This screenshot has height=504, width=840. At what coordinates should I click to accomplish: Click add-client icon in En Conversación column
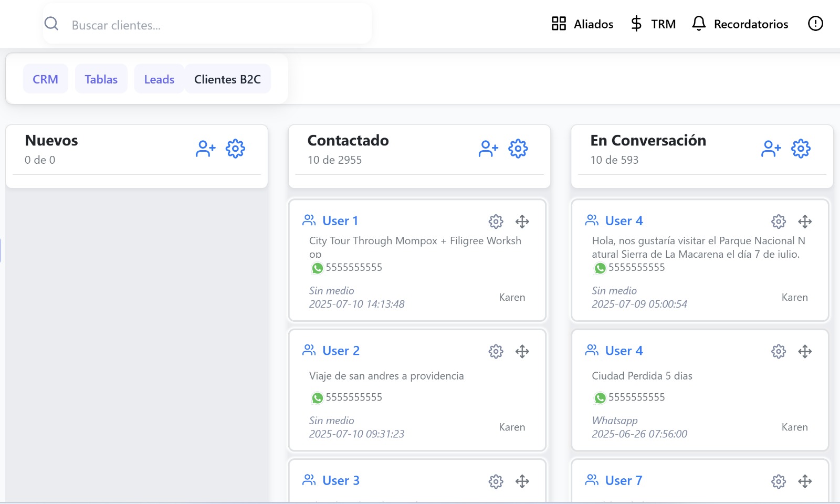pos(771,149)
